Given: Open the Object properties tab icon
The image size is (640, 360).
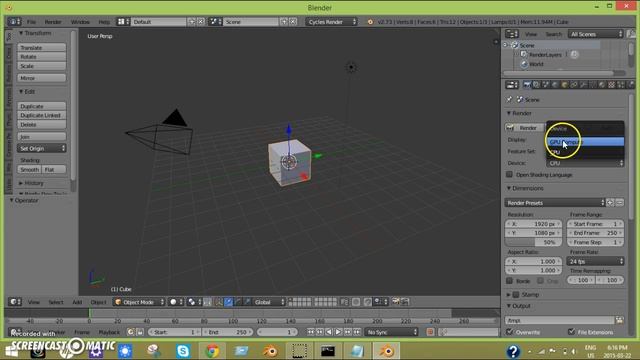Looking at the screenshot, I should 564,84.
